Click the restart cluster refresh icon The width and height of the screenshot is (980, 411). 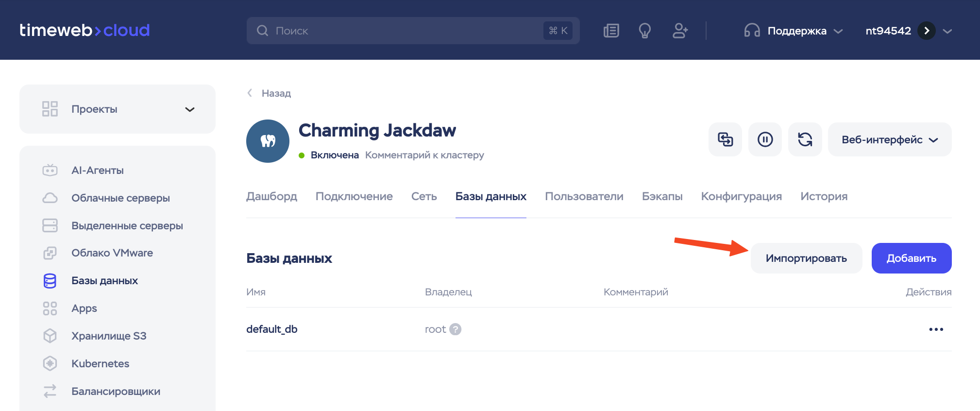(805, 139)
